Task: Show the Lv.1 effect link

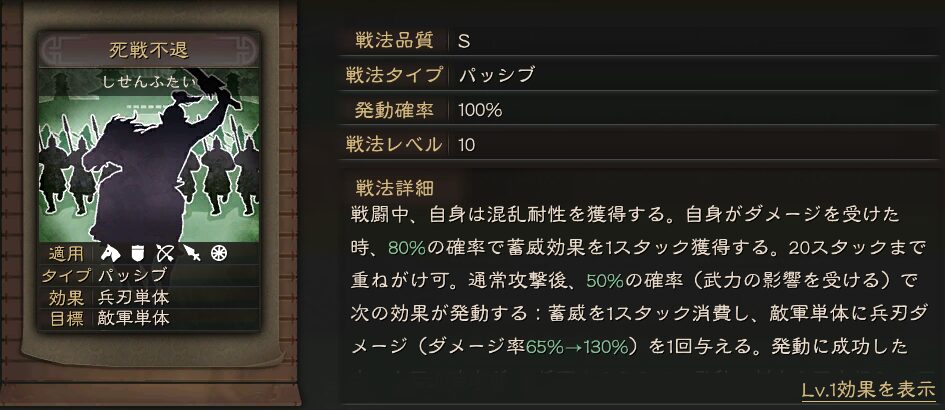Action: pyautogui.click(x=867, y=389)
